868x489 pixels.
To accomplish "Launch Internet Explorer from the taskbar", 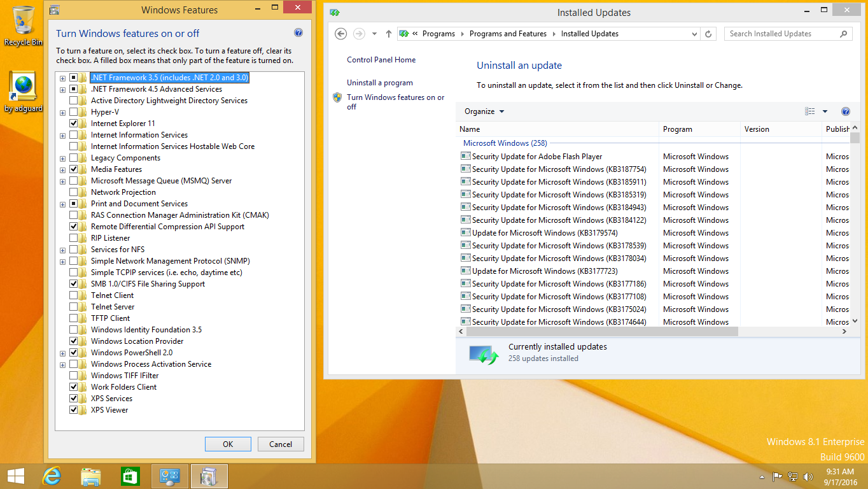I will tap(52, 476).
